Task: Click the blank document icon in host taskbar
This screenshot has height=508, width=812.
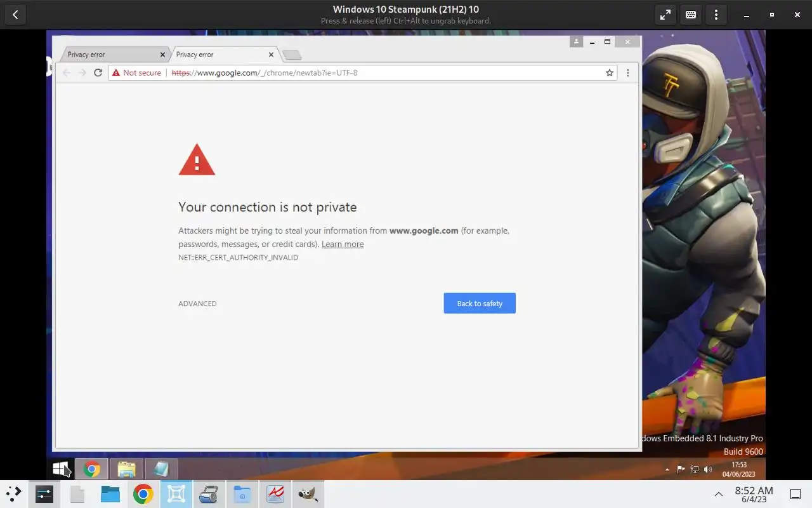Action: point(77,493)
